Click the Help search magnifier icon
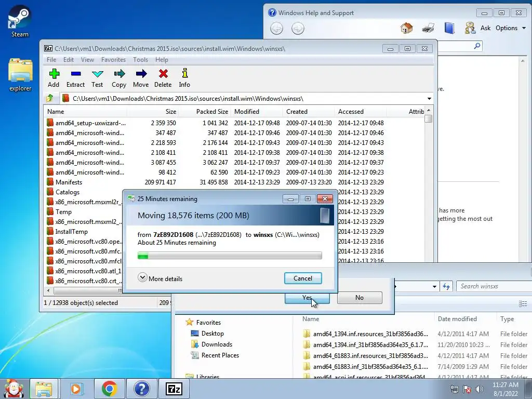The height and width of the screenshot is (399, 532). (477, 46)
